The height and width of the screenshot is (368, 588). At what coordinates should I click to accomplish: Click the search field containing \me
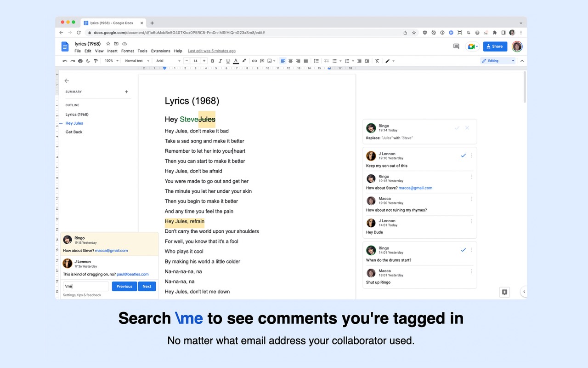(86, 286)
